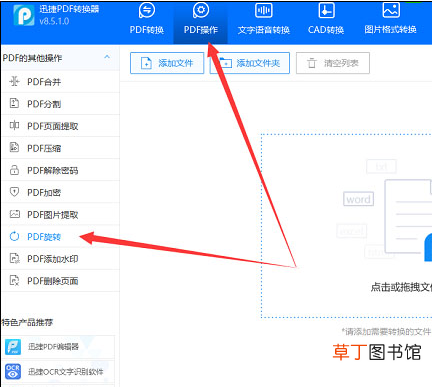
Task: Select the PDF旋转 menu entry
Action: coord(60,236)
